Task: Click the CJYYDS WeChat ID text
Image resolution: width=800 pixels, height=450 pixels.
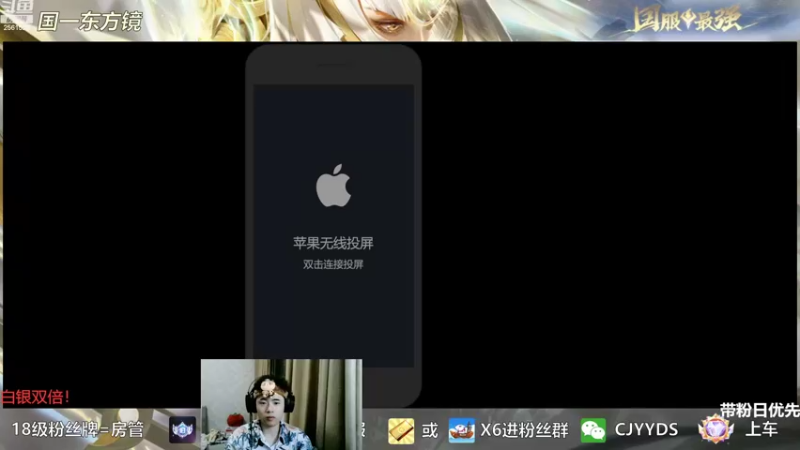Action: (646, 430)
